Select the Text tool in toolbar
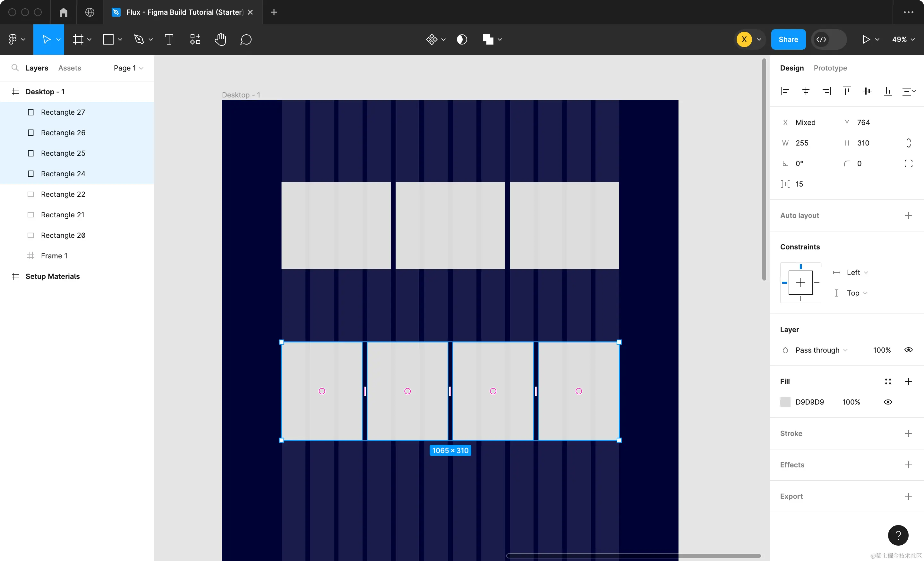This screenshot has width=924, height=561. pyautogui.click(x=169, y=39)
